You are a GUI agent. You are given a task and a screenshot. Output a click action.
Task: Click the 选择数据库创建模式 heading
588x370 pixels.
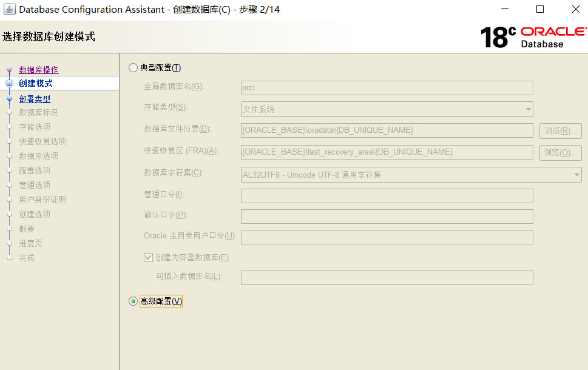point(49,36)
